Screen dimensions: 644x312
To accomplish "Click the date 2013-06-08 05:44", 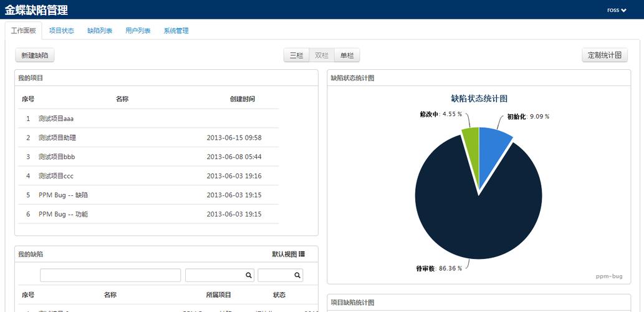I will [x=234, y=157].
